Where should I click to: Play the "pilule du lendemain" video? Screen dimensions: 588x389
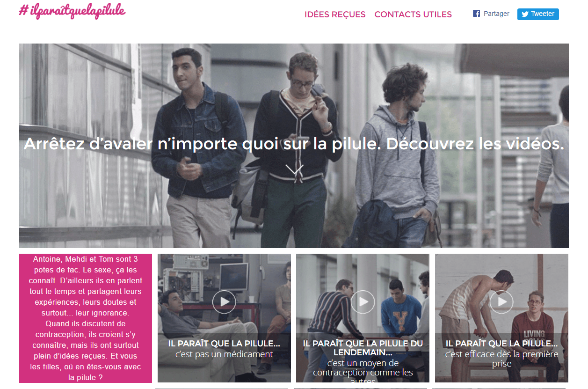tap(363, 302)
